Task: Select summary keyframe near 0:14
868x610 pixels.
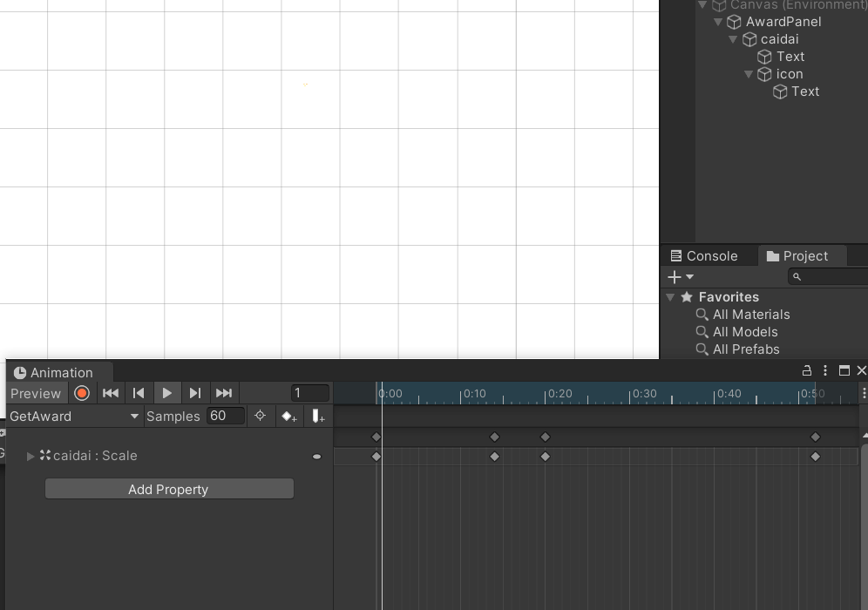Action: pos(495,437)
